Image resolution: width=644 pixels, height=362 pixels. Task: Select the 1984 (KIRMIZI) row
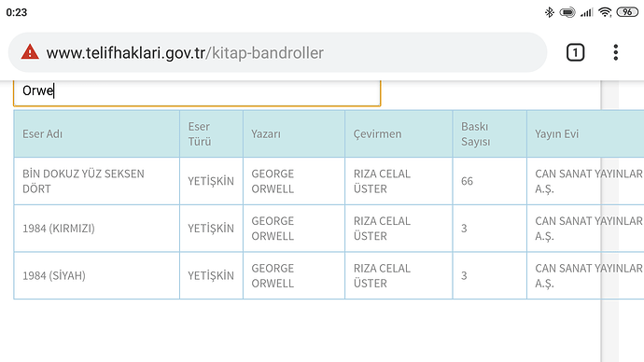[329, 229]
